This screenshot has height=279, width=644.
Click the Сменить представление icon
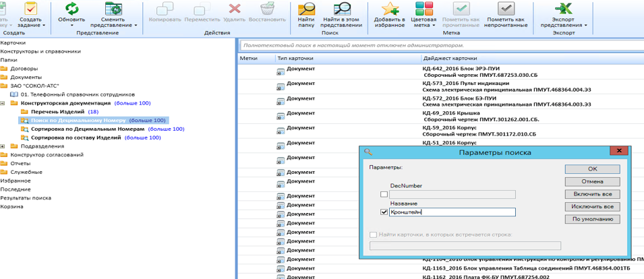coord(113,8)
